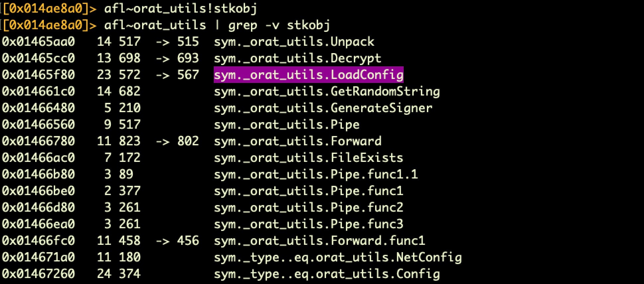The image size is (644, 284).
Task: Click the sym._orat_utils.Unpack function name
Action: [294, 41]
